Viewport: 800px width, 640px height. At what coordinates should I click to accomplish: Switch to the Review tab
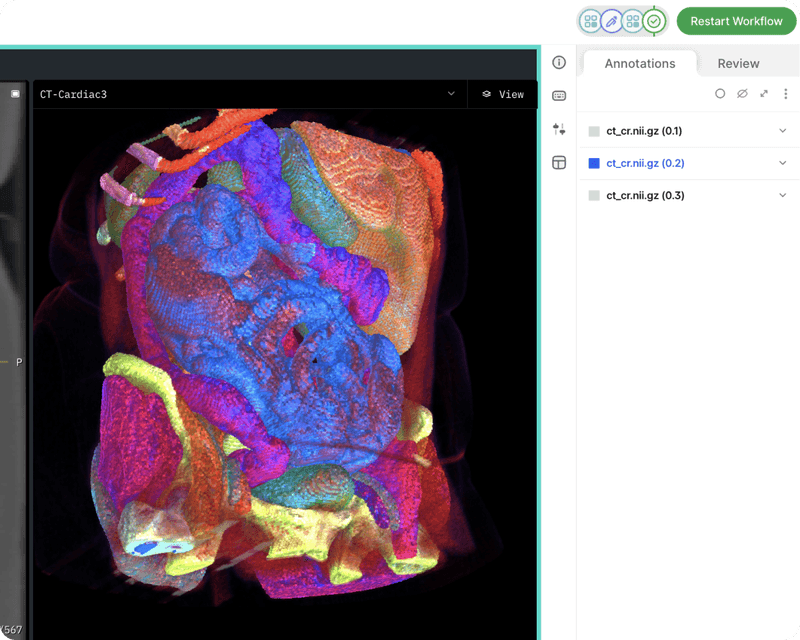click(737, 63)
